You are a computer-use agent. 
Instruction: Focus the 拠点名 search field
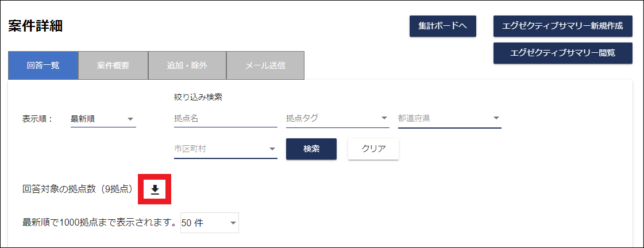pos(225,119)
